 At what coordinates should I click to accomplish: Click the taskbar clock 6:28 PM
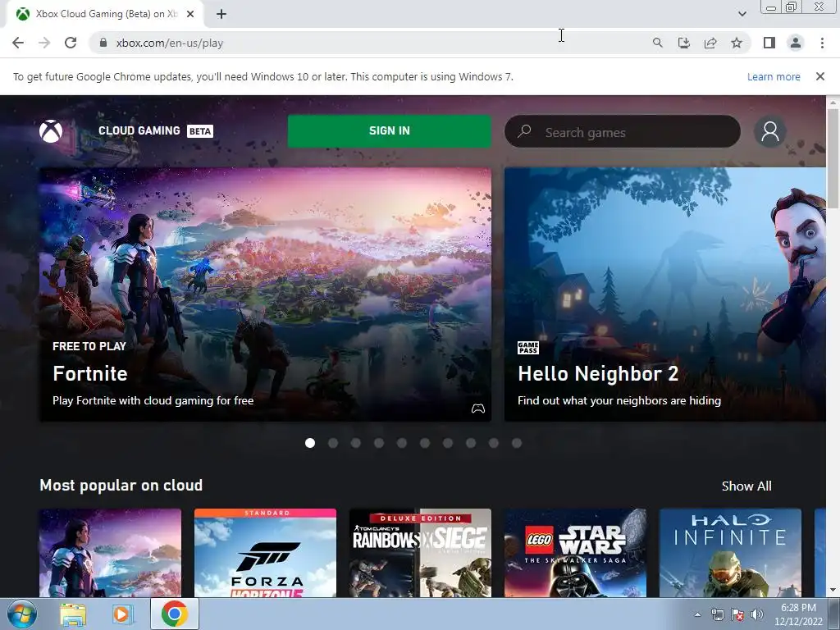coord(798,614)
